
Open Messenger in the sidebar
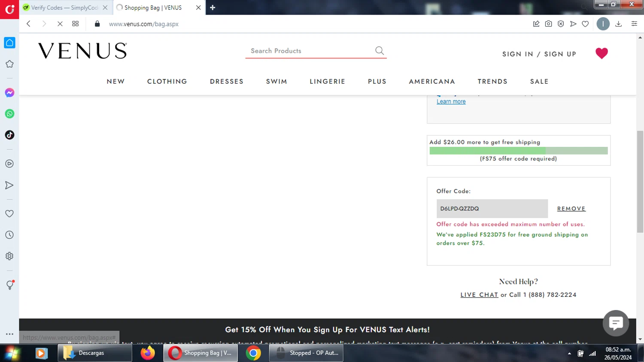(x=9, y=93)
